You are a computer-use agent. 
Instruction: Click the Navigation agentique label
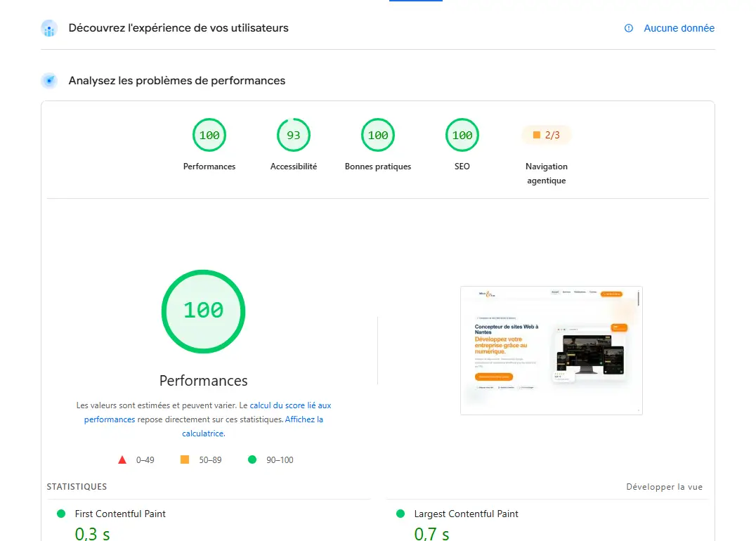point(546,173)
